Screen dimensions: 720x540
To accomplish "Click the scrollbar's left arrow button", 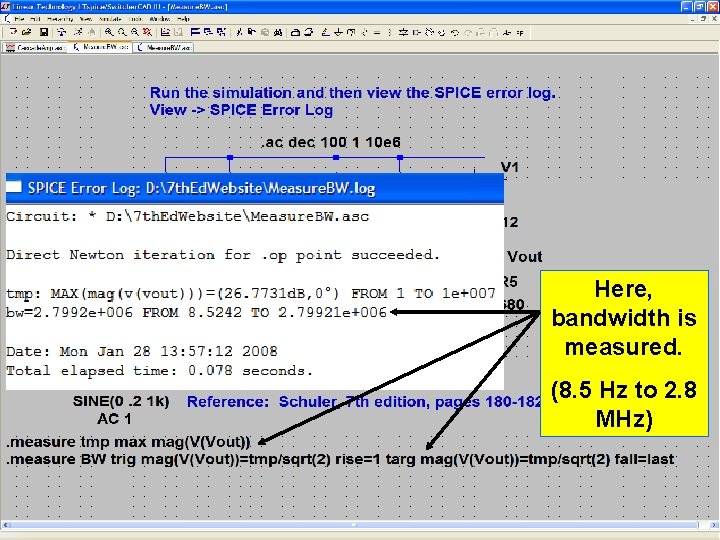I will tap(5, 525).
